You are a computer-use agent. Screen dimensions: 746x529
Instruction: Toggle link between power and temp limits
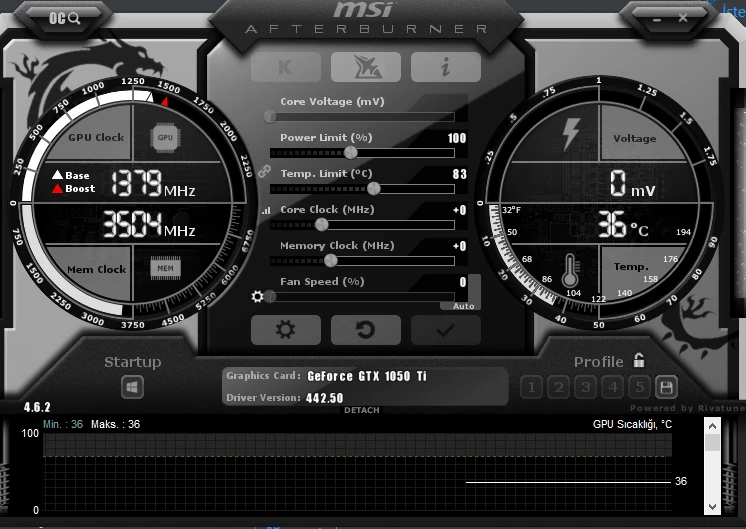coord(265,171)
